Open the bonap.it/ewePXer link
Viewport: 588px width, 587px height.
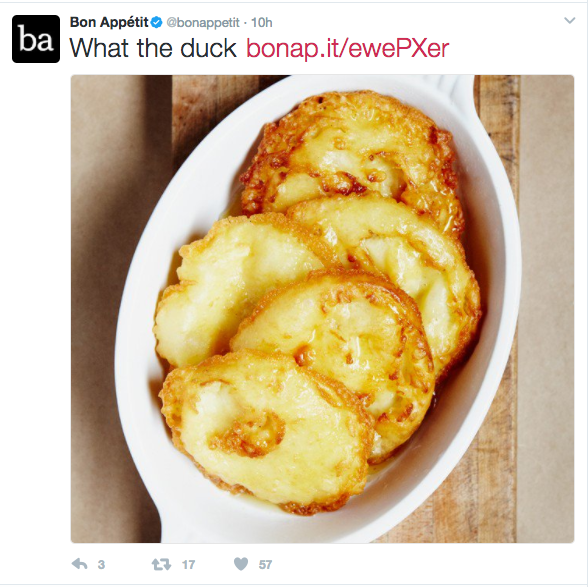pos(348,48)
